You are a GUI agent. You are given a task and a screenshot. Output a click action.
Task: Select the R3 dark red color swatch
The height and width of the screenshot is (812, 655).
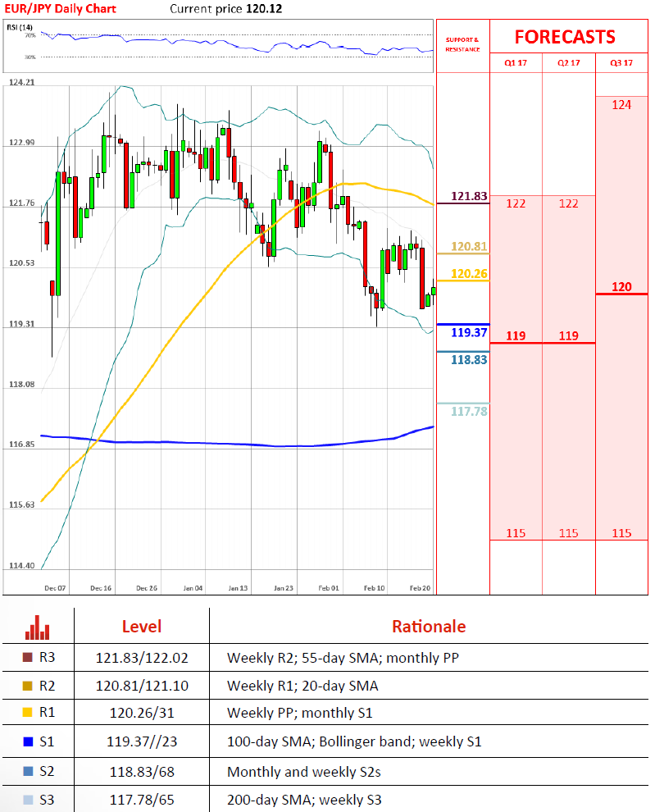pos(27,657)
